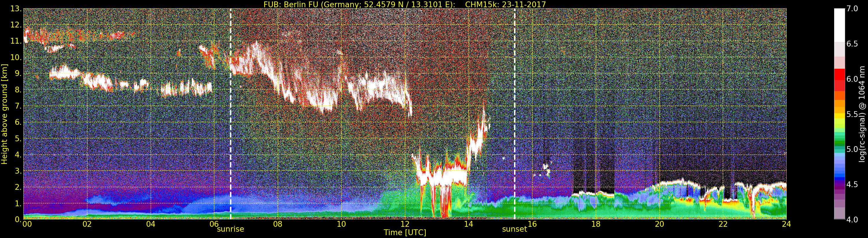Select the height tick label "0."
The height and width of the screenshot is (238, 868).
coord(18,220)
